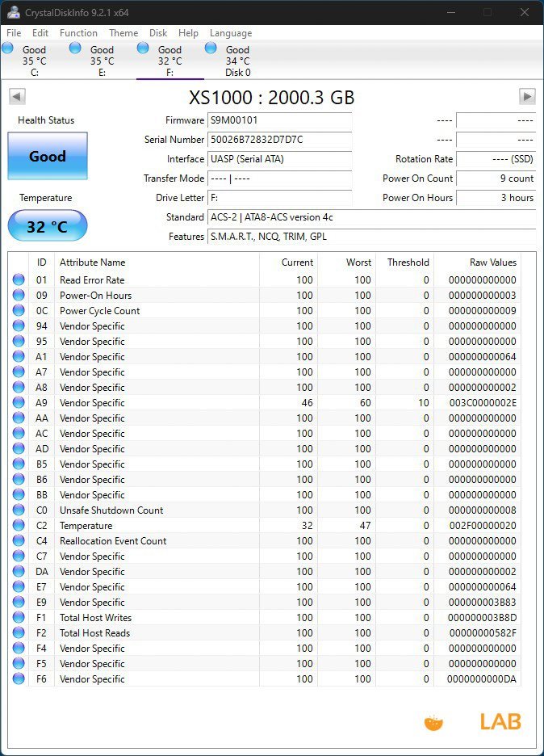Click the CrystalDiskInfo app icon in title bar
Viewport: 544px width, 756px height.
coord(13,13)
